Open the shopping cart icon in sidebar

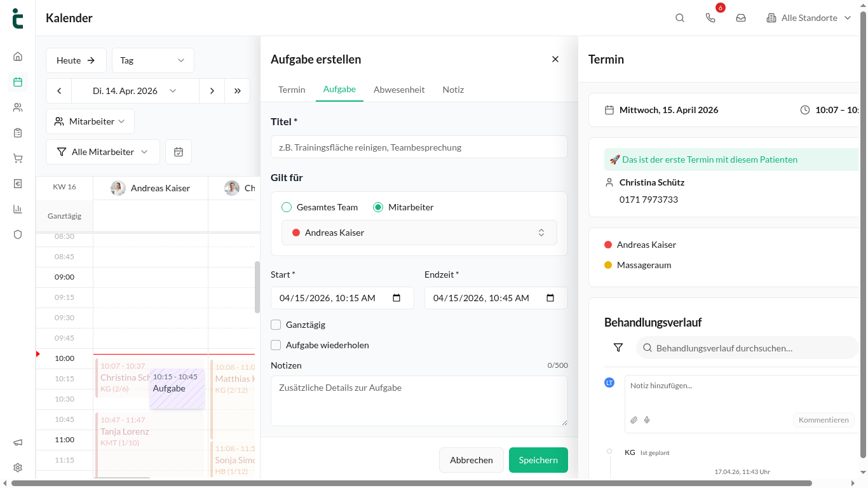pos(18,158)
